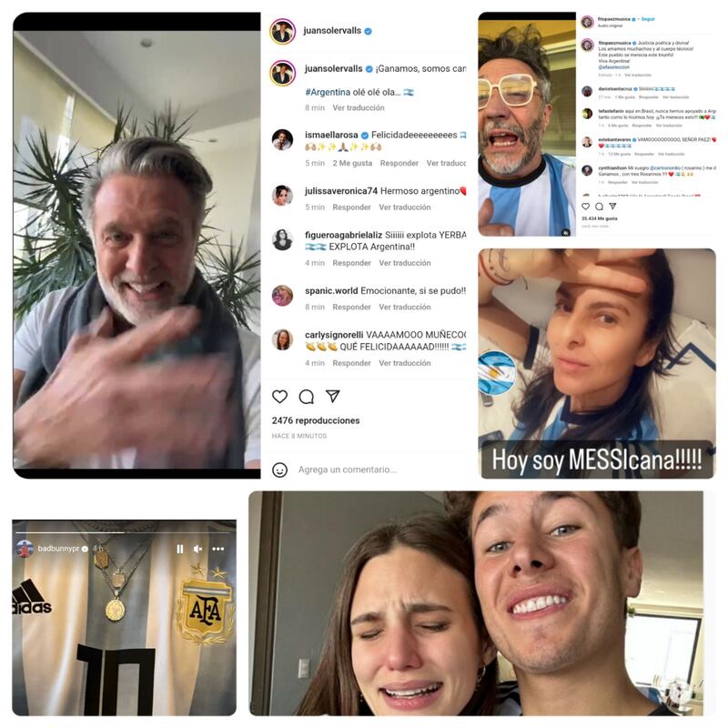Open juansolervalls username in header

tap(332, 31)
